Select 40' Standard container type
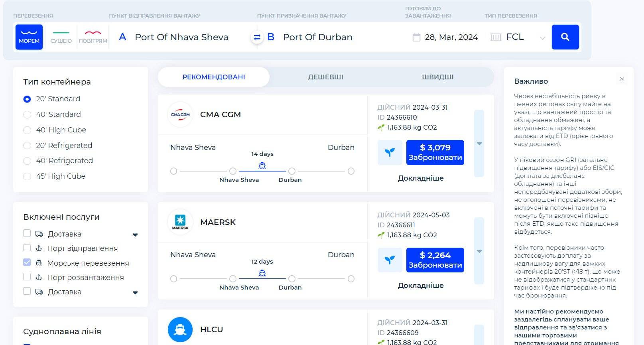This screenshot has height=345, width=644. [x=27, y=114]
